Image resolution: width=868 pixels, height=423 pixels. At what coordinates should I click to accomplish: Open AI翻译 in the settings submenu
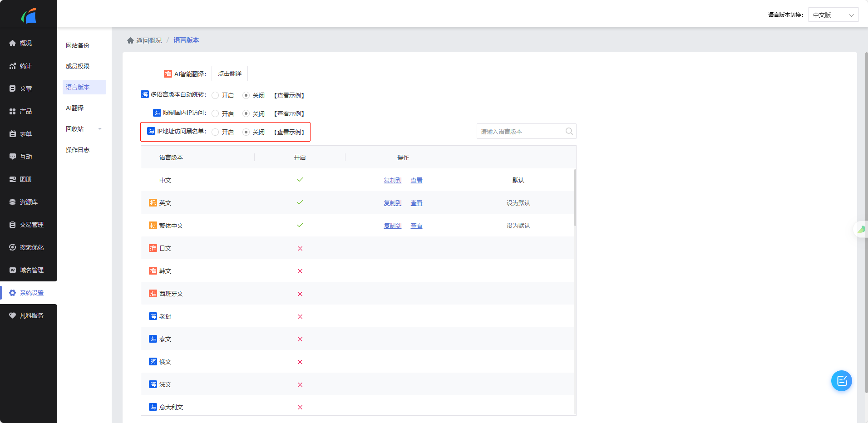pyautogui.click(x=75, y=108)
